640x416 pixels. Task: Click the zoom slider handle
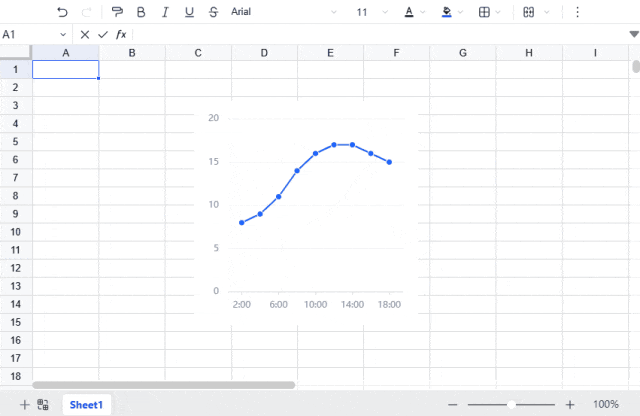tap(512, 405)
